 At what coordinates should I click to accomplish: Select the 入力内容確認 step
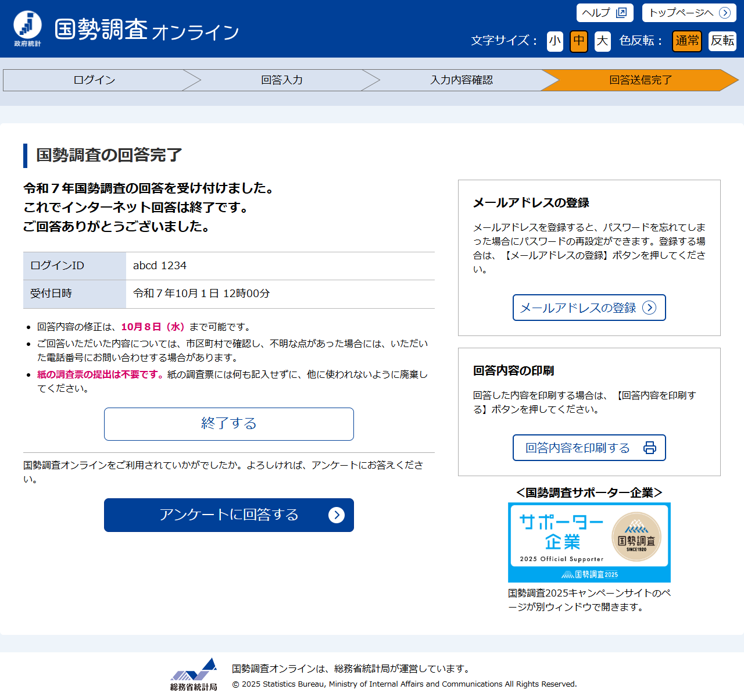461,80
